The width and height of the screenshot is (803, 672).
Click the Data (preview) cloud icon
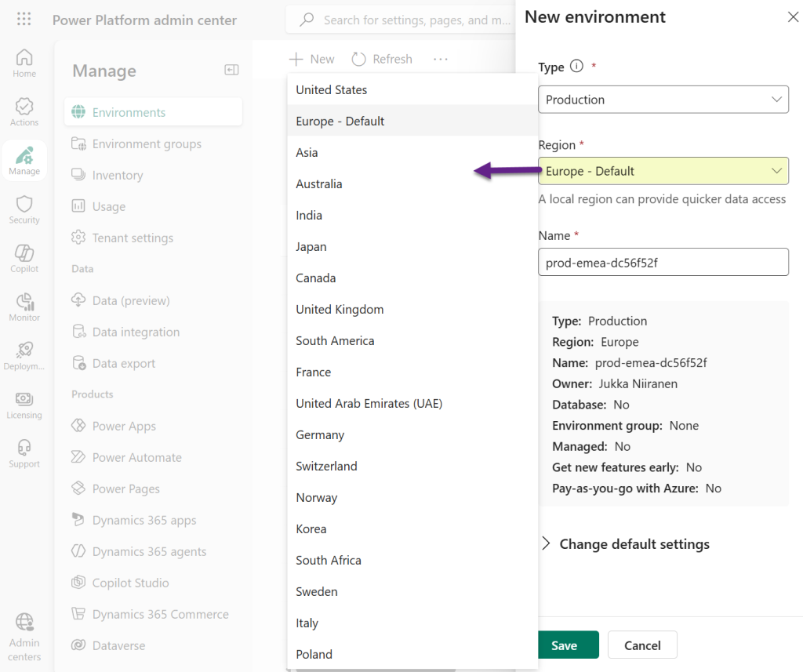(x=78, y=300)
